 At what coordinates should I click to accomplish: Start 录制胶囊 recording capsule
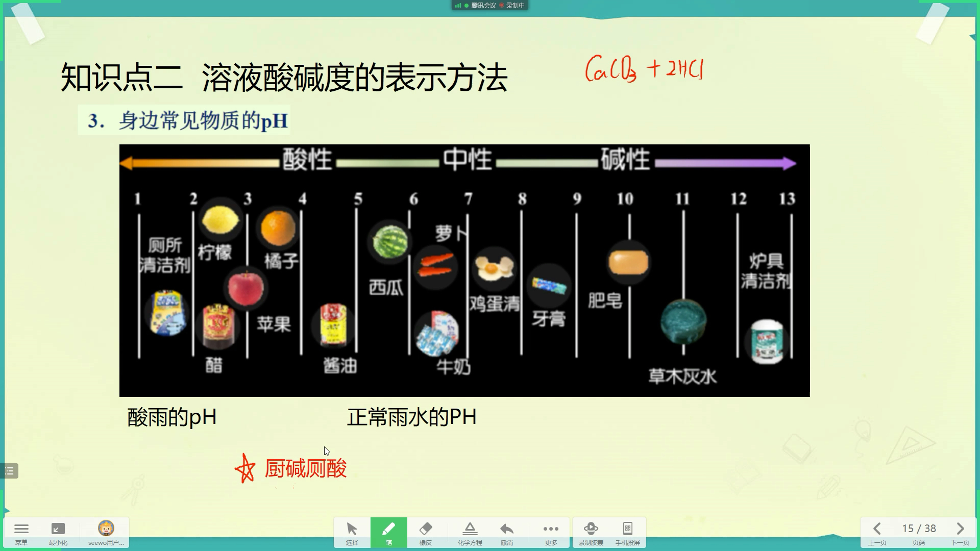(591, 533)
